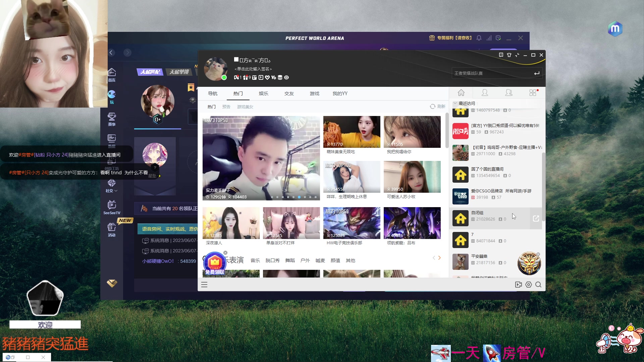The height and width of the screenshot is (362, 644).
Task: Select the 音乐 category link
Action: tap(255, 260)
